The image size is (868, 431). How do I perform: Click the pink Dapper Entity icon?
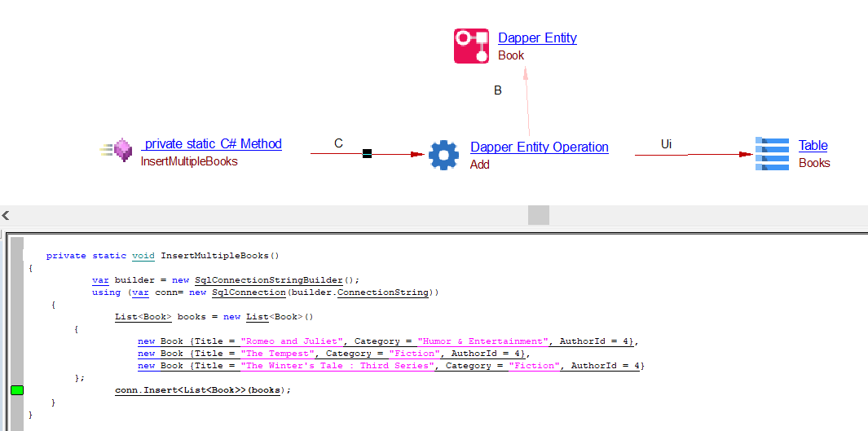click(x=471, y=46)
